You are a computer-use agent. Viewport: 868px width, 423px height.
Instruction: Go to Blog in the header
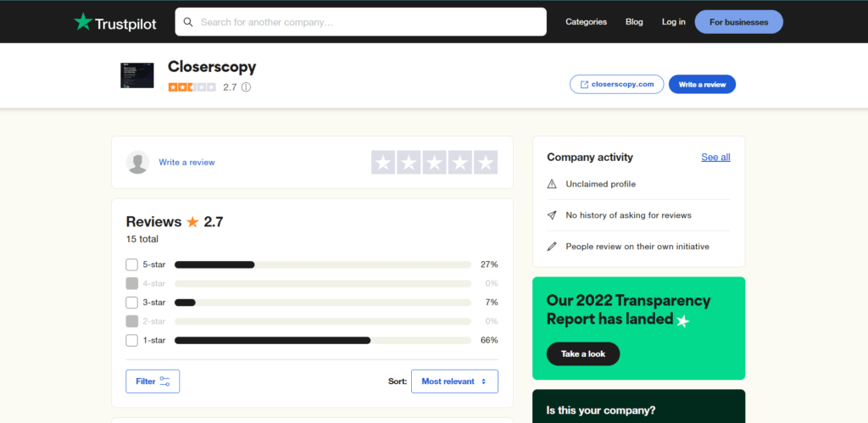(634, 22)
